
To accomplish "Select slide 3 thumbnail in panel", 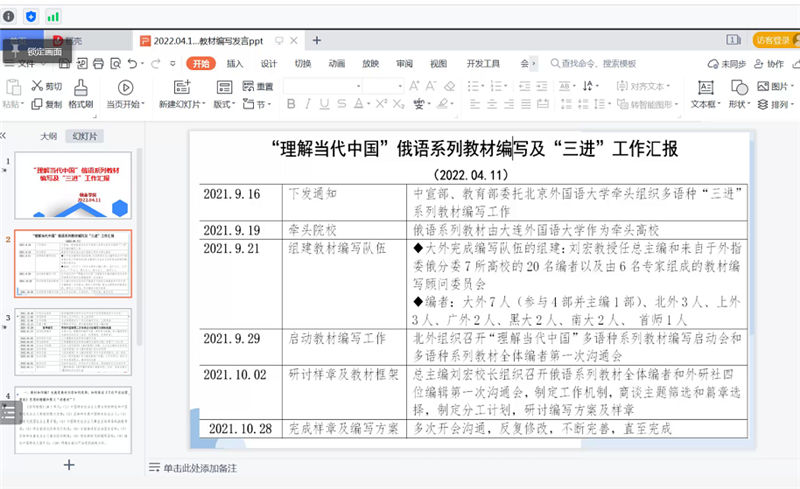I will [72, 341].
